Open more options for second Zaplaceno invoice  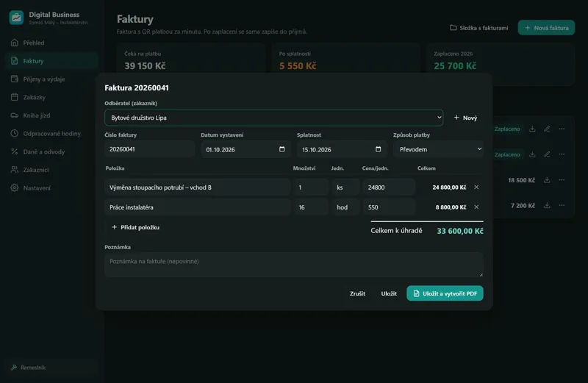(x=562, y=154)
